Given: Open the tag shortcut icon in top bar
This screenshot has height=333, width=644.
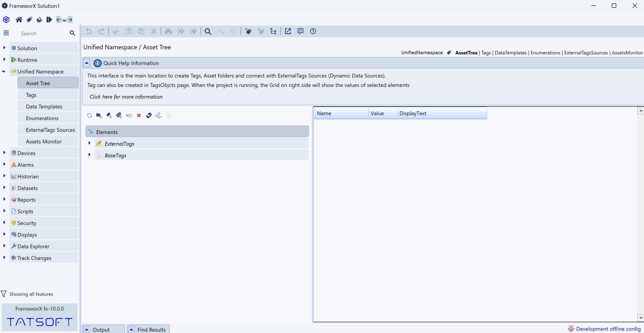Looking at the screenshot, I should 30,19.
